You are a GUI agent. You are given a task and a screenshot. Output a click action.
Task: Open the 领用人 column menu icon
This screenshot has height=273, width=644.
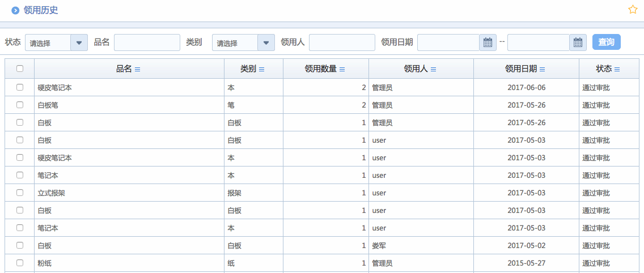(x=433, y=69)
